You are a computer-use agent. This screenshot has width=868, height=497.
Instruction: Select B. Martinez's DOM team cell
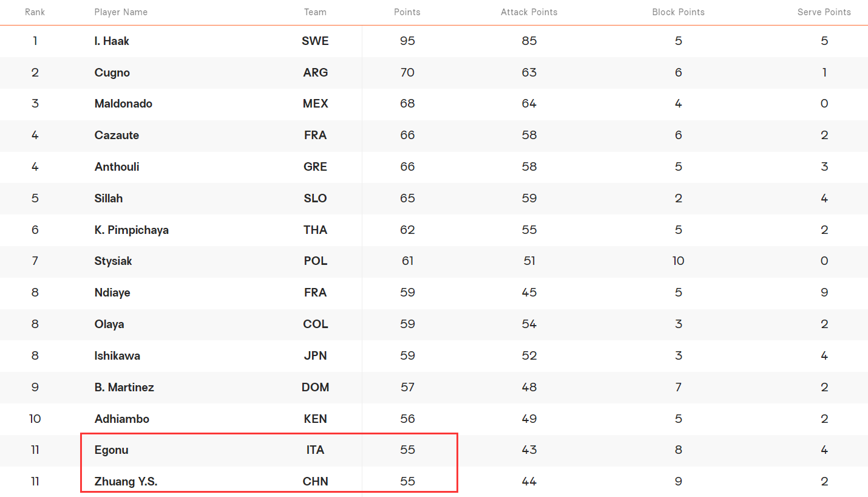tap(315, 388)
